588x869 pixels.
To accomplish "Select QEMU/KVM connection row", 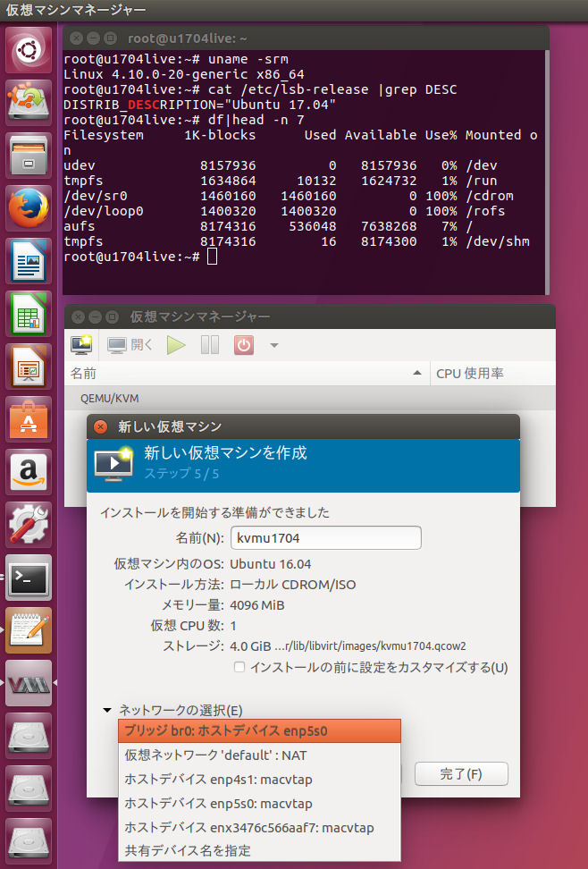I will [x=310, y=399].
